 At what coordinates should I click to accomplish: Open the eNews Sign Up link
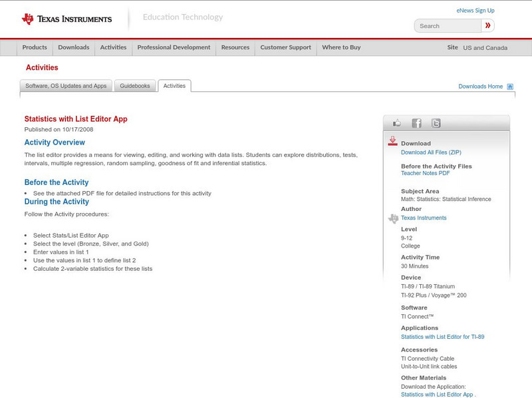coord(475,11)
